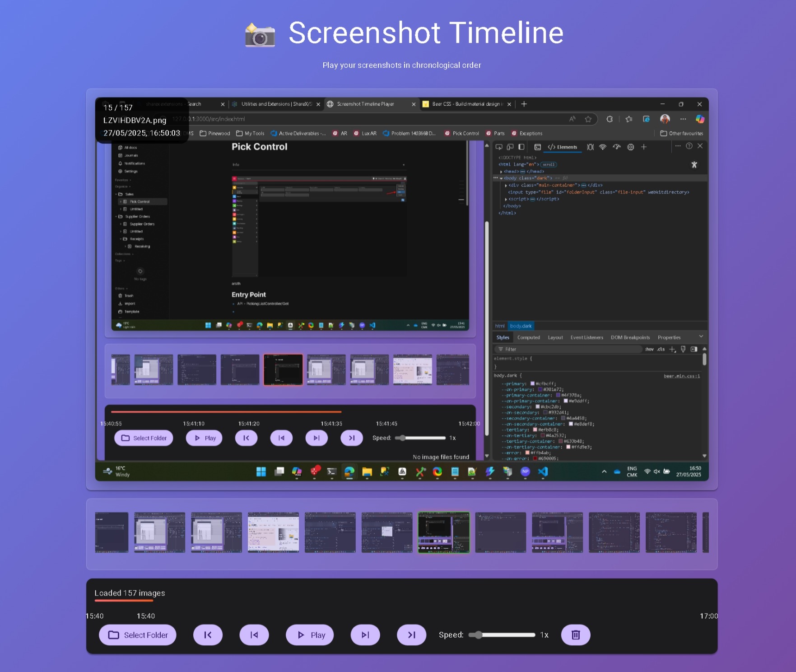Click the browser favorites star icon
Viewport: 796px width, 672px height.
(588, 119)
